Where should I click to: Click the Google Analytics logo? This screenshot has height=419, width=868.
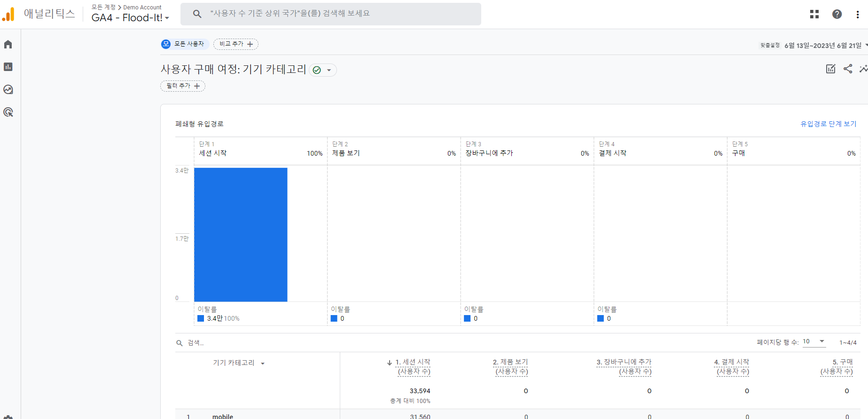pos(8,14)
